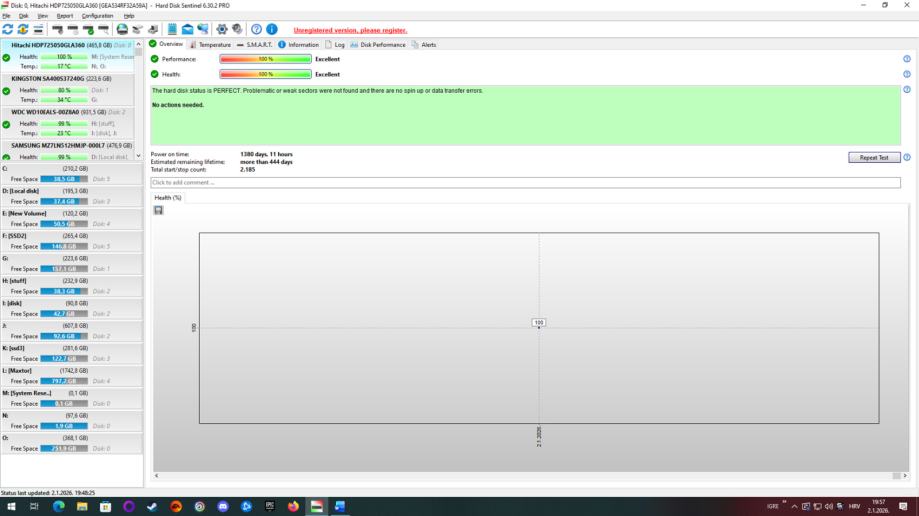
Task: Open Configuration via the blue gear icon
Action: tap(222, 29)
